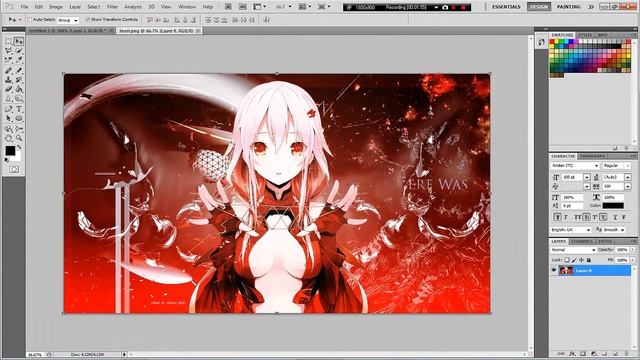Click the camera snapshot icon in recorder
The image size is (640, 360).
445,7
